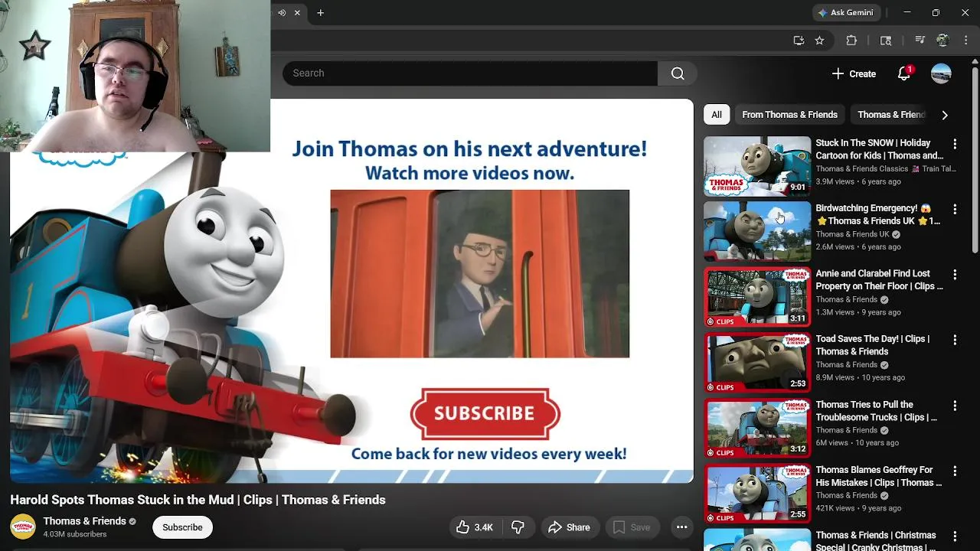This screenshot has height=551, width=980.
Task: Click the install app icon in address bar
Action: [799, 41]
